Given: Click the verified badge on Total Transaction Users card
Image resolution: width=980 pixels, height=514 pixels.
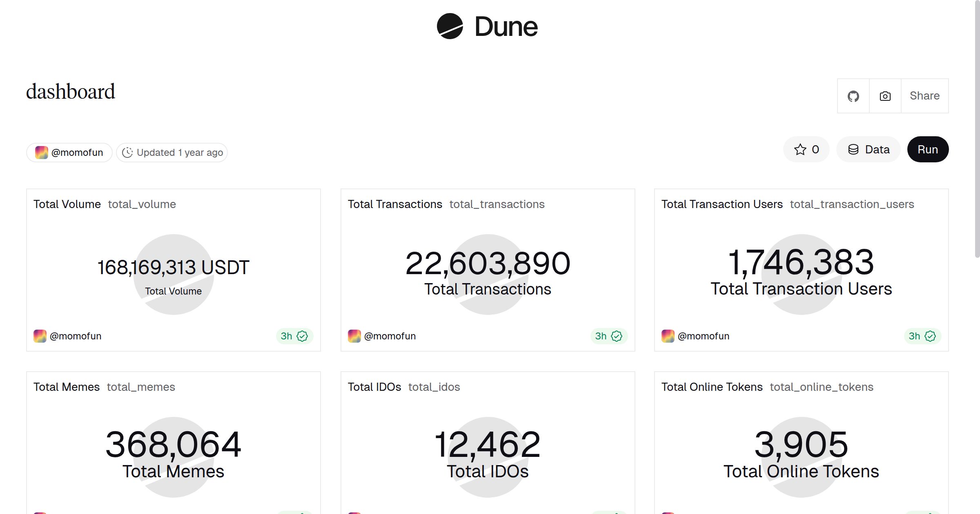Looking at the screenshot, I should click(x=930, y=336).
